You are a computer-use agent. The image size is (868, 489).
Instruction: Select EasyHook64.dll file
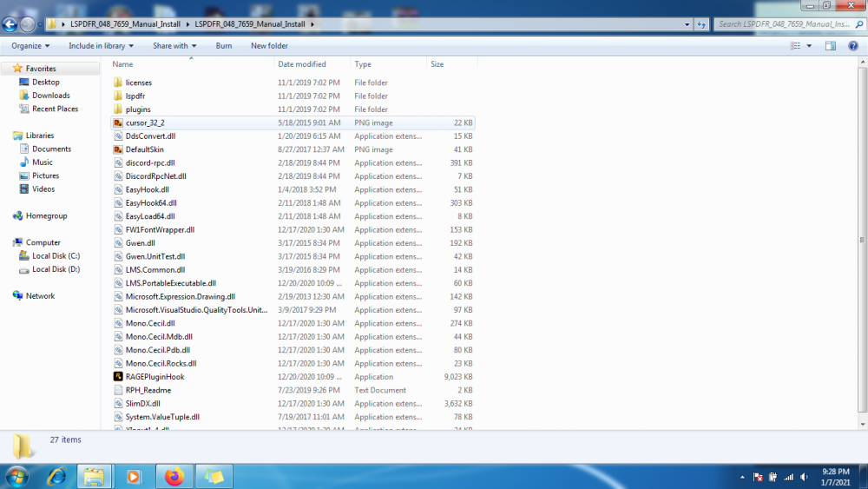pos(151,203)
